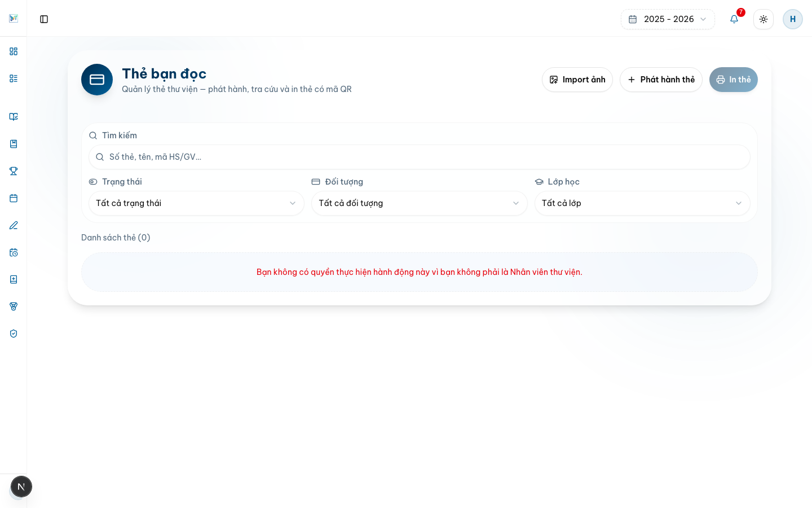
Task: Toggle light theme sun icon
Action: click(x=764, y=19)
